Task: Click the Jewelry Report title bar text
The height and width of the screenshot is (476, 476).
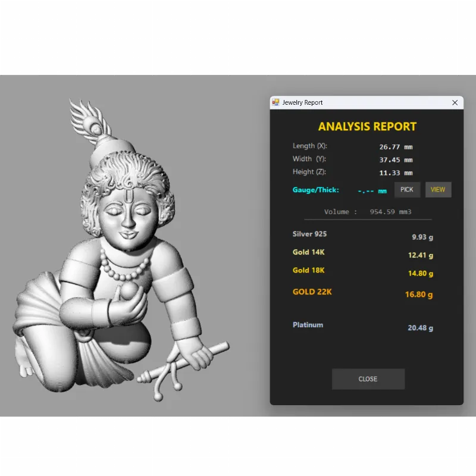Action: click(x=302, y=102)
